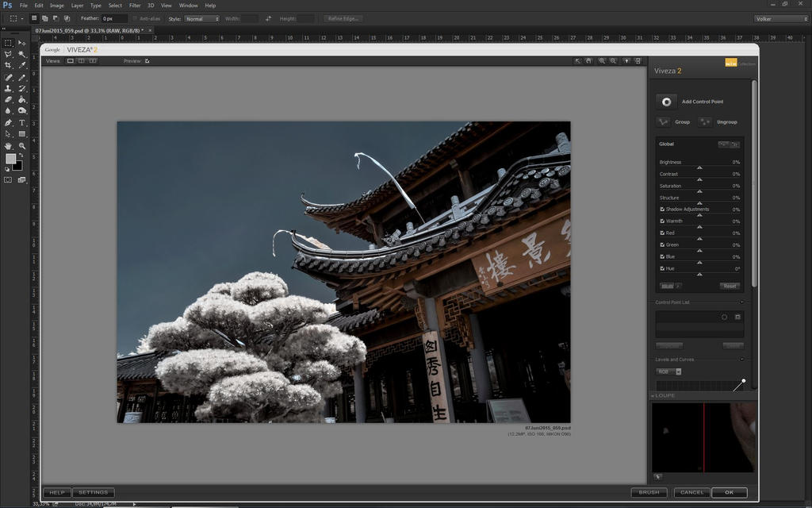Select the Magic Wand tool

(x=21, y=55)
